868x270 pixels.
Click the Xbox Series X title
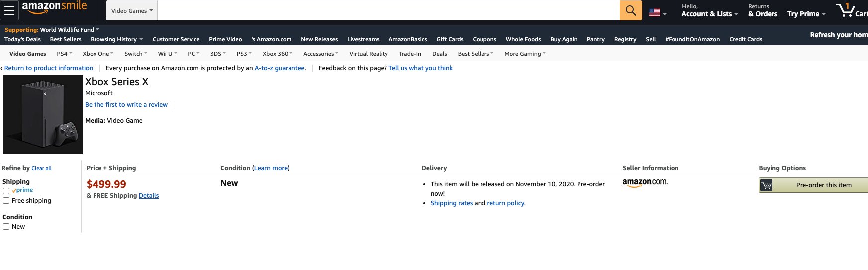click(x=117, y=82)
